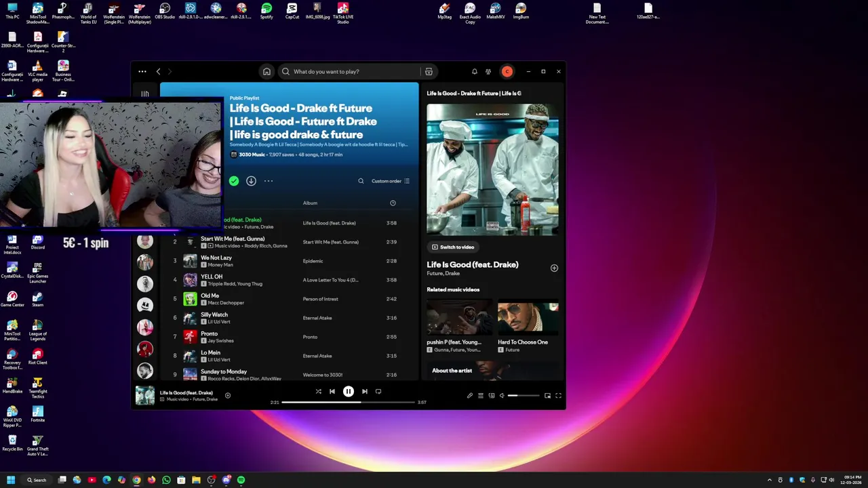The width and height of the screenshot is (868, 488).
Task: Open Windows Start menu
Action: coord(11,480)
